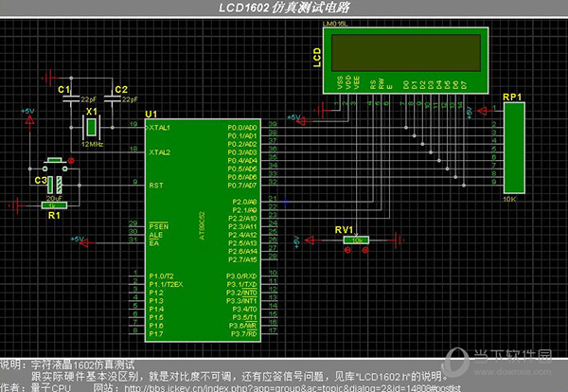
Task: Select resistor R1 1k symbol
Action: 54,205
